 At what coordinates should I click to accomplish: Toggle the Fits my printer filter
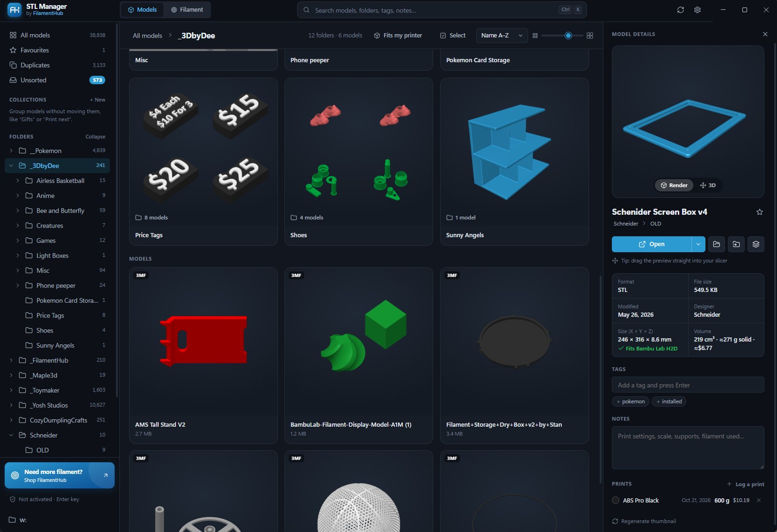point(398,36)
